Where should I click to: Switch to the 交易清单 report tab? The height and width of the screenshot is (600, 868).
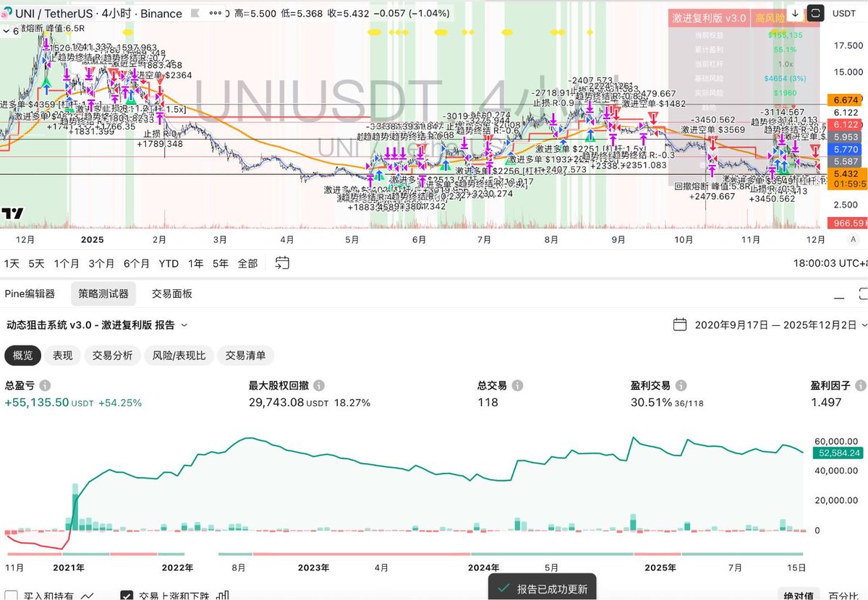click(246, 355)
